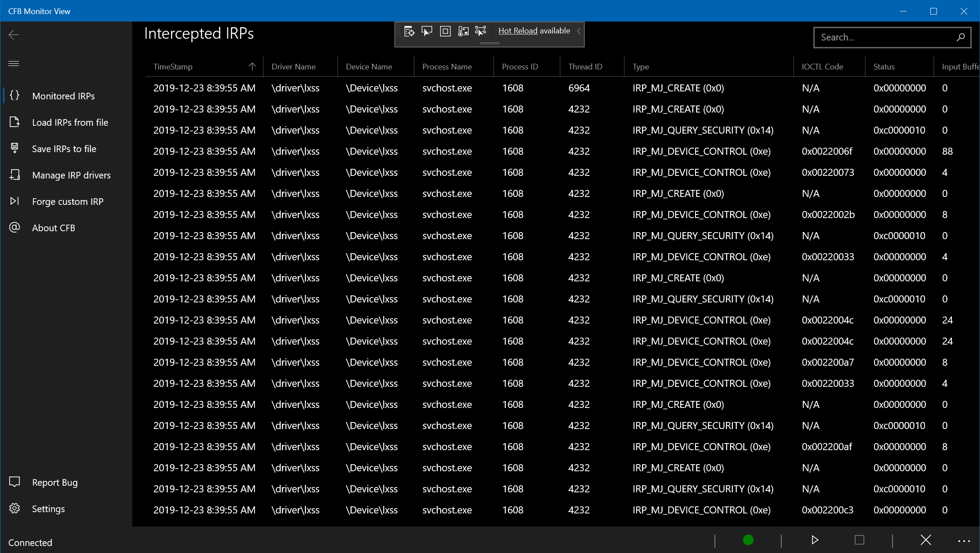
Task: Toggle Display Layout Adorners
Action: click(x=445, y=31)
